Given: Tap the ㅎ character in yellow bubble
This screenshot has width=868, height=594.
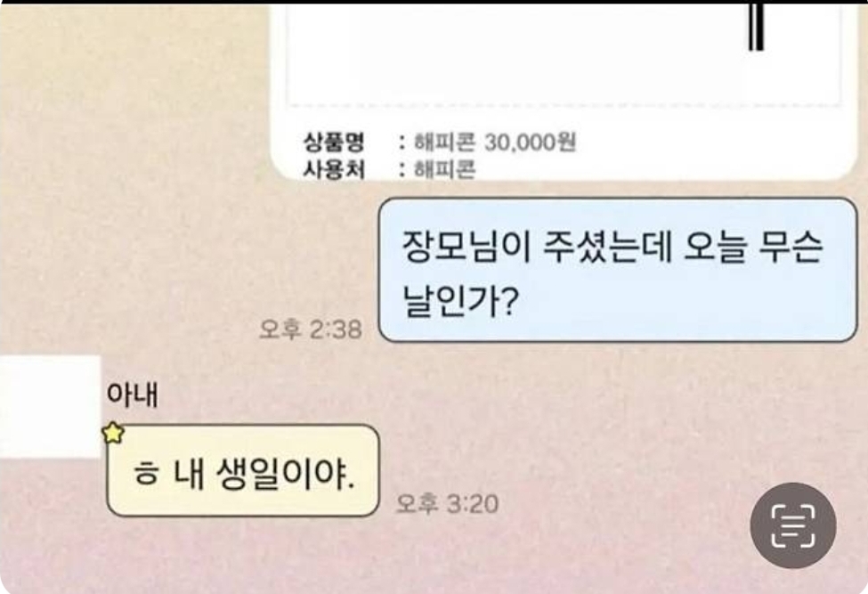Looking at the screenshot, I should point(146,475).
